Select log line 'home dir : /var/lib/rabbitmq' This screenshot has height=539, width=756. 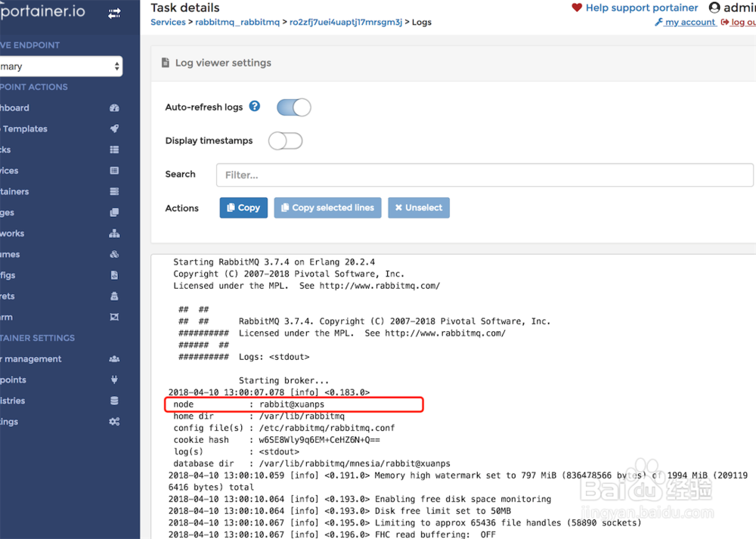tap(259, 416)
